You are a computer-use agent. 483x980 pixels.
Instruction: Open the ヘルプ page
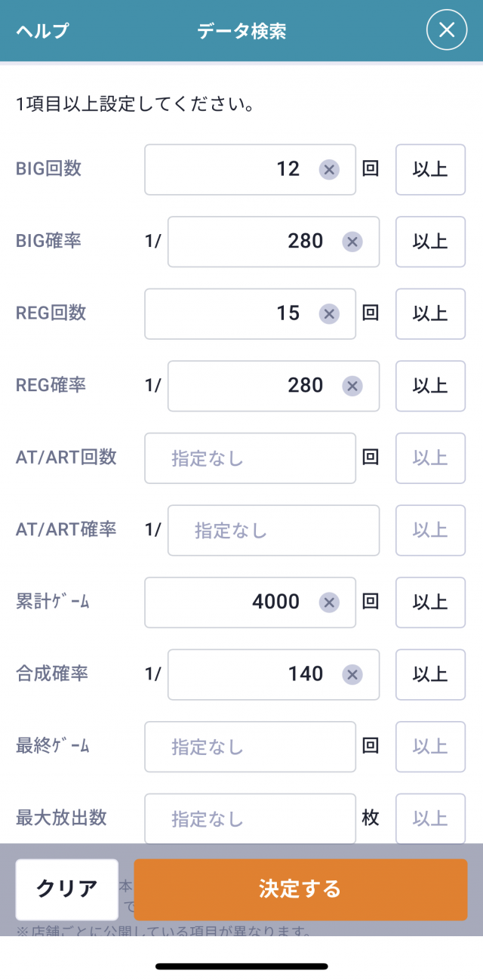[42, 31]
